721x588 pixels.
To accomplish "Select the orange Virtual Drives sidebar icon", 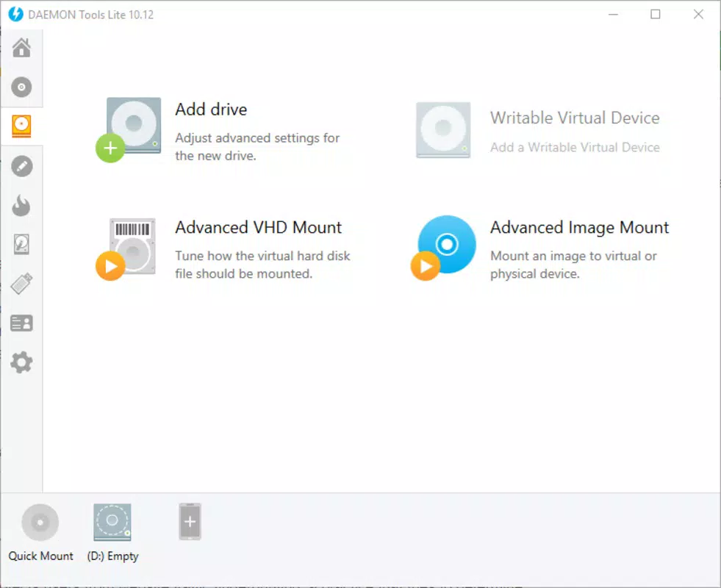I will [21, 126].
